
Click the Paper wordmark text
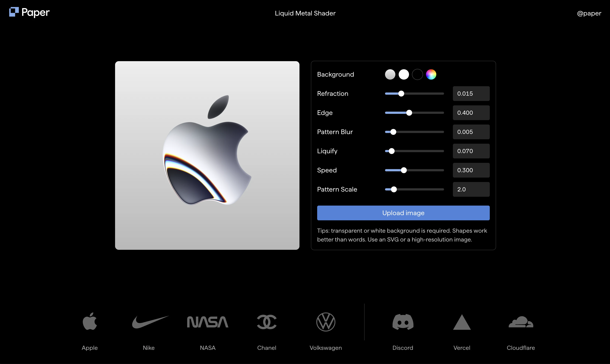click(36, 12)
